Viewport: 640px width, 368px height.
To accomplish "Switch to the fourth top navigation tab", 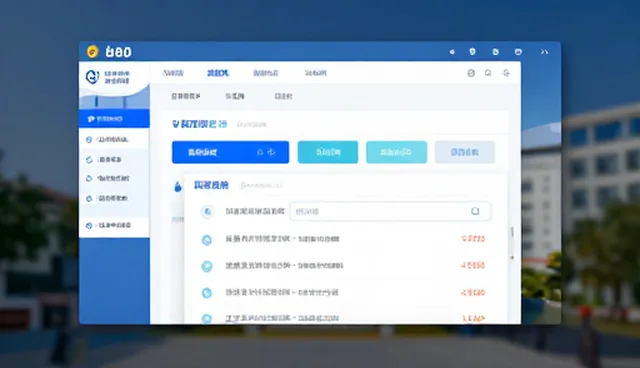I will click(x=316, y=73).
